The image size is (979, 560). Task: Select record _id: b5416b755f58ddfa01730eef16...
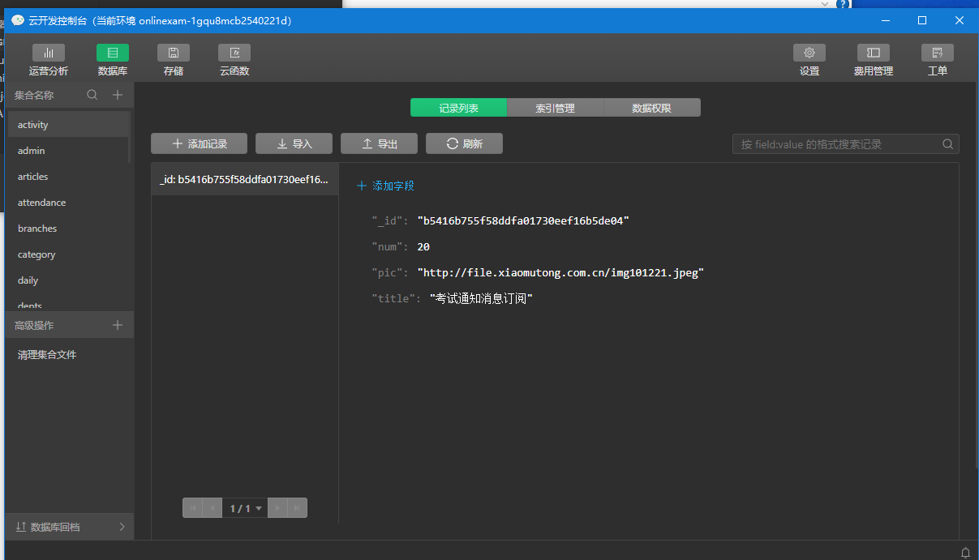tap(245, 180)
